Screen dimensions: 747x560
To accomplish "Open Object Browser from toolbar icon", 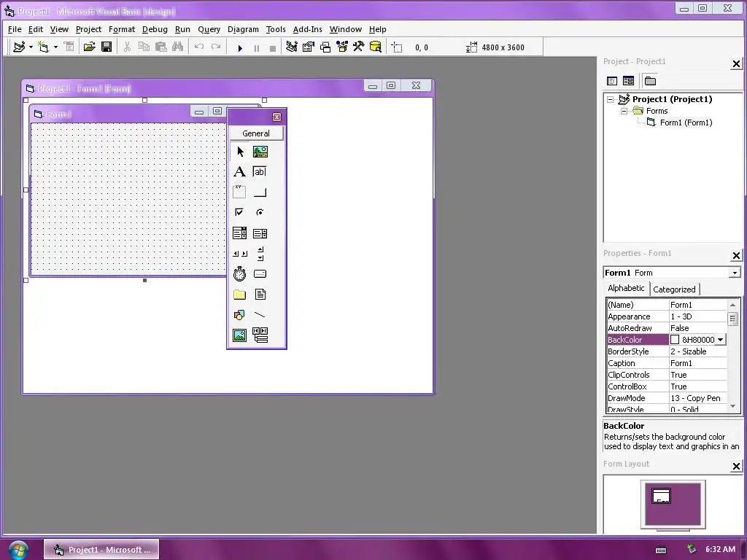I will point(342,47).
